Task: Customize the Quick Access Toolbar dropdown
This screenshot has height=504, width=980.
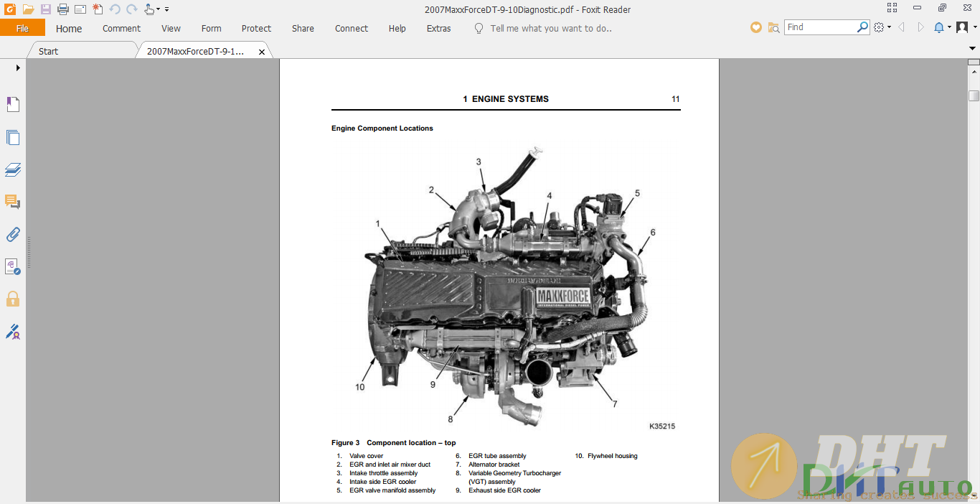Action: point(166,10)
